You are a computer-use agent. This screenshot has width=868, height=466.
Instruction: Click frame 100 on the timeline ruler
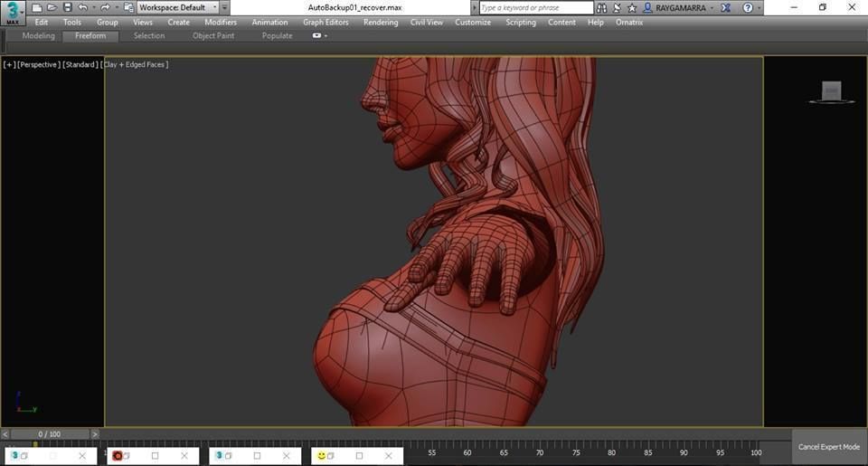(756, 452)
